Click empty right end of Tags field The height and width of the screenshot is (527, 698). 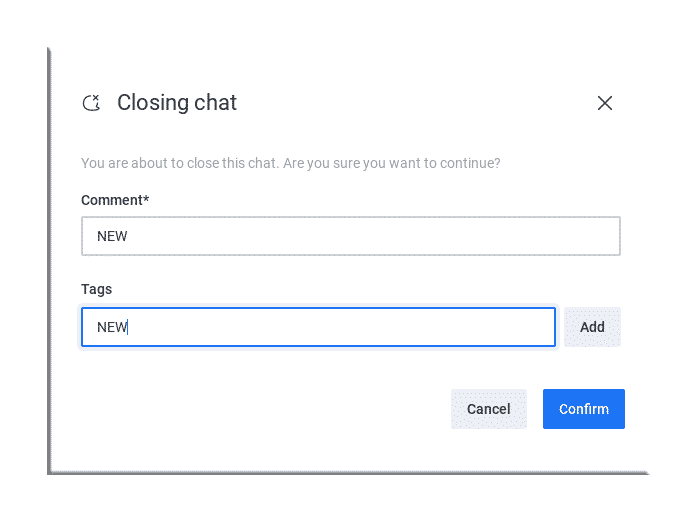[x=500, y=327]
